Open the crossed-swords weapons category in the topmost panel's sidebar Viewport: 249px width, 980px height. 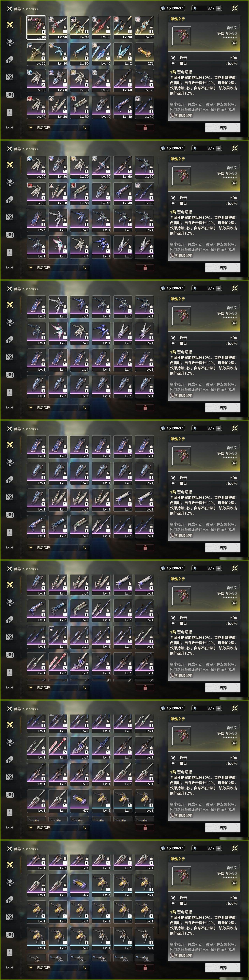[10, 25]
